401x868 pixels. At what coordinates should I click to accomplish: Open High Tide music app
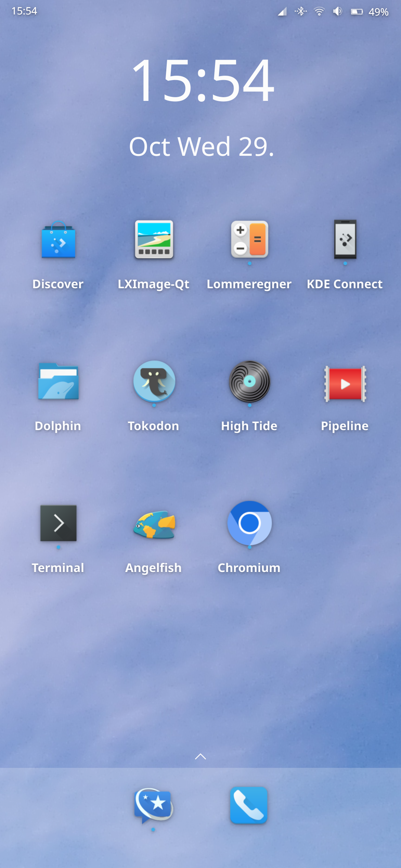click(x=249, y=382)
